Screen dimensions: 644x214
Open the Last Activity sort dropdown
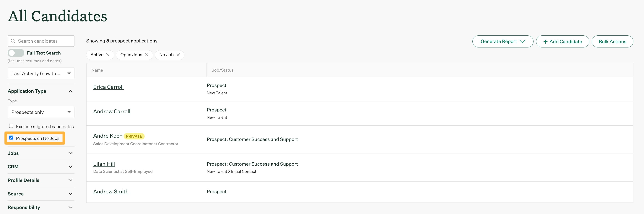point(41,73)
